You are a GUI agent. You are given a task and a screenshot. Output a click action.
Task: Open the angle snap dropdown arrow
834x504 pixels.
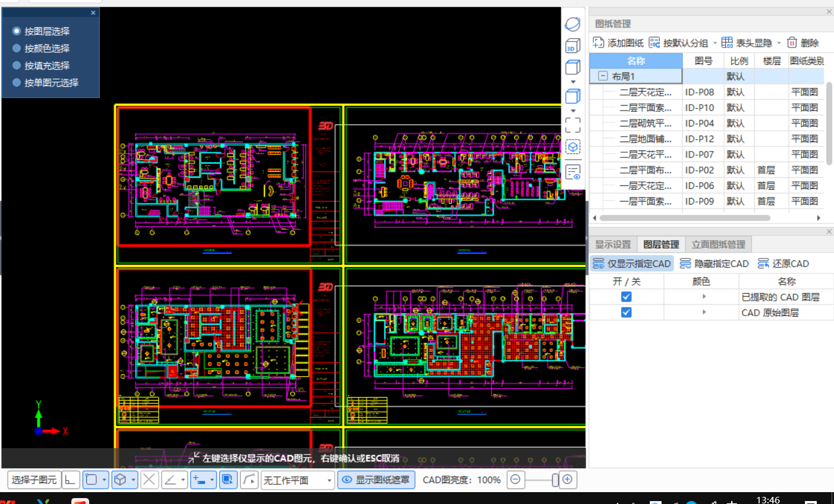point(183,480)
